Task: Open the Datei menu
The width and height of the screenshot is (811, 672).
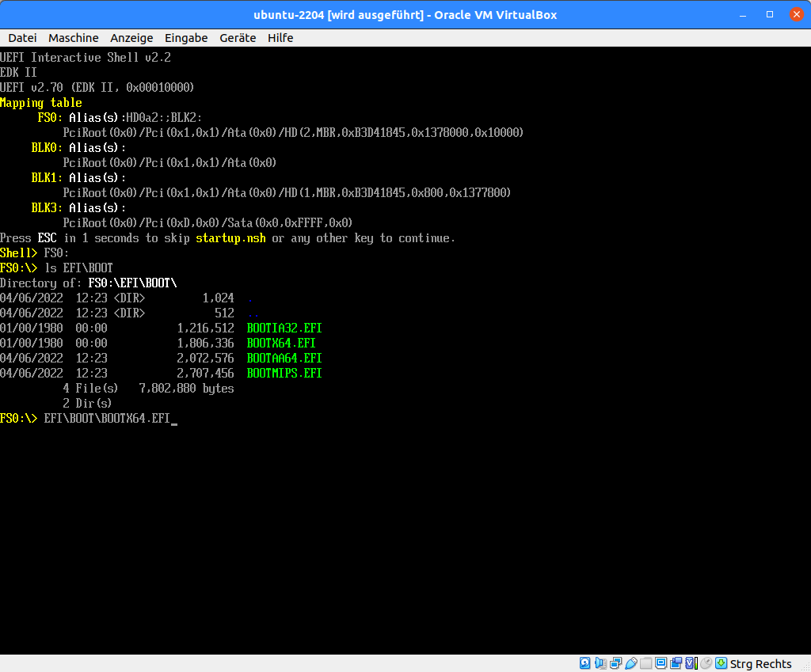Action: (x=21, y=37)
